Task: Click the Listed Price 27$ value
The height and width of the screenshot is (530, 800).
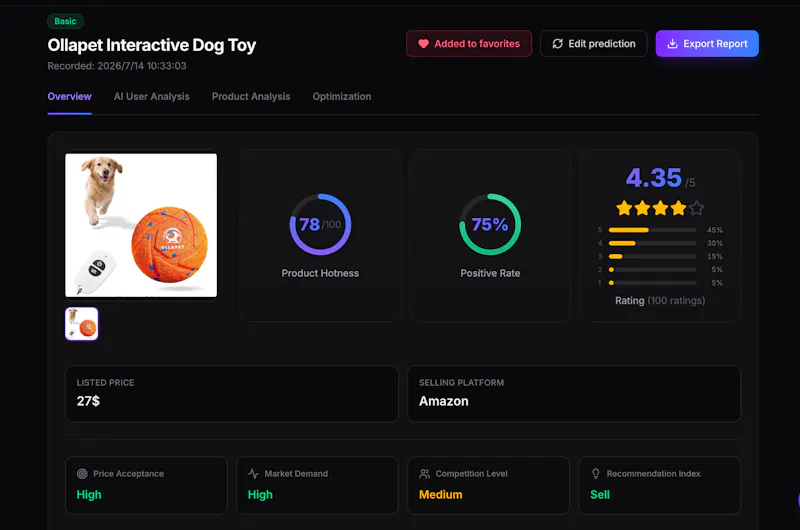Action: 88,401
